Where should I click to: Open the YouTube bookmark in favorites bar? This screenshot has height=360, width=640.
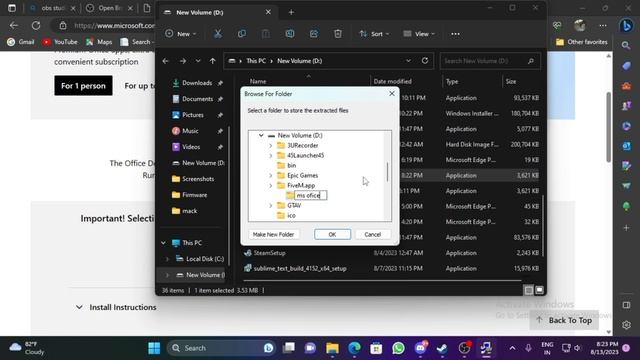pos(60,42)
